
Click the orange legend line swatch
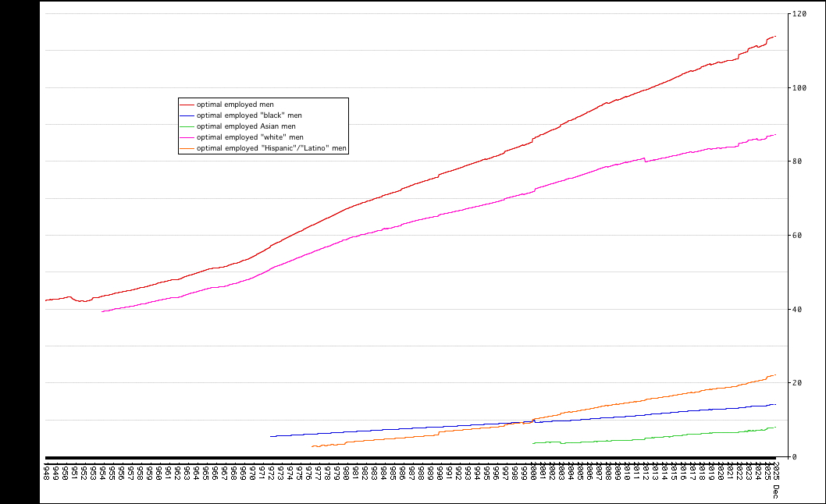pyautogui.click(x=187, y=148)
